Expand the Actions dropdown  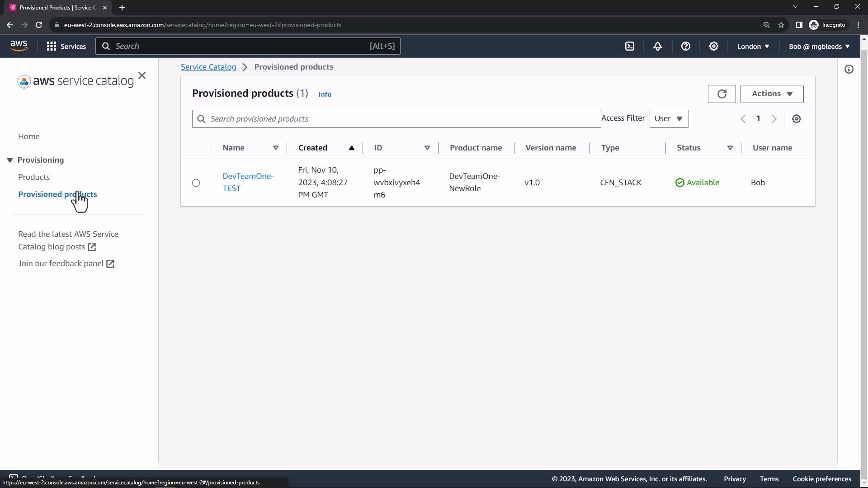click(772, 94)
